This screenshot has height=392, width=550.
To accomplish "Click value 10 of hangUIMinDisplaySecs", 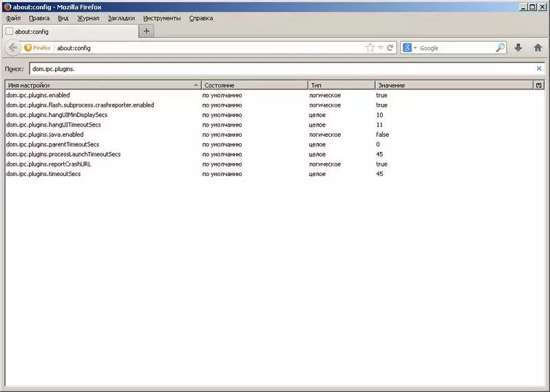I will tap(379, 115).
